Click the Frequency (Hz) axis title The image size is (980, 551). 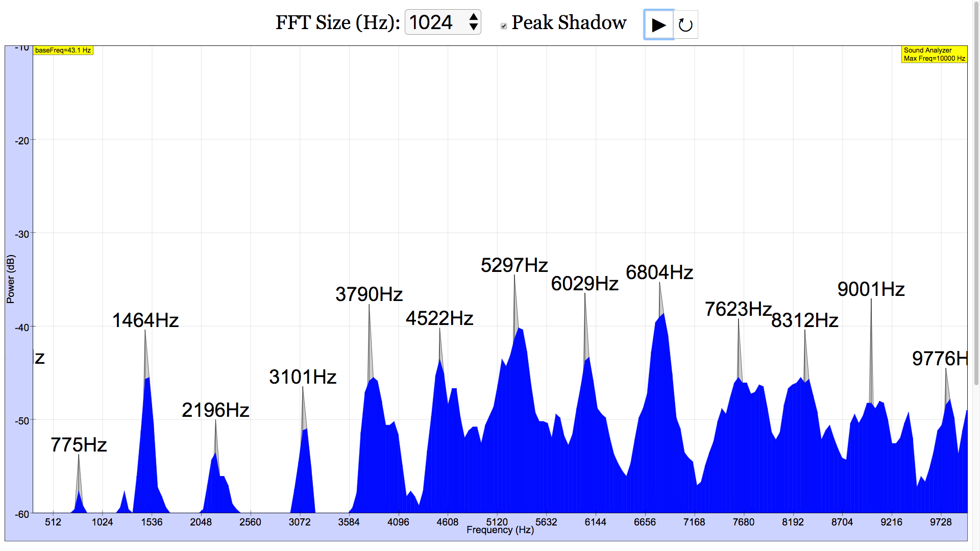pos(500,530)
